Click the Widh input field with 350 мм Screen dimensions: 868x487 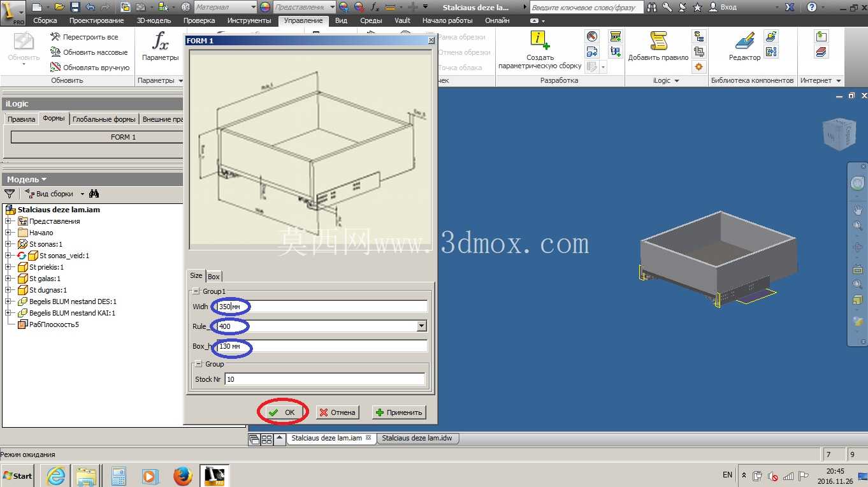click(321, 307)
